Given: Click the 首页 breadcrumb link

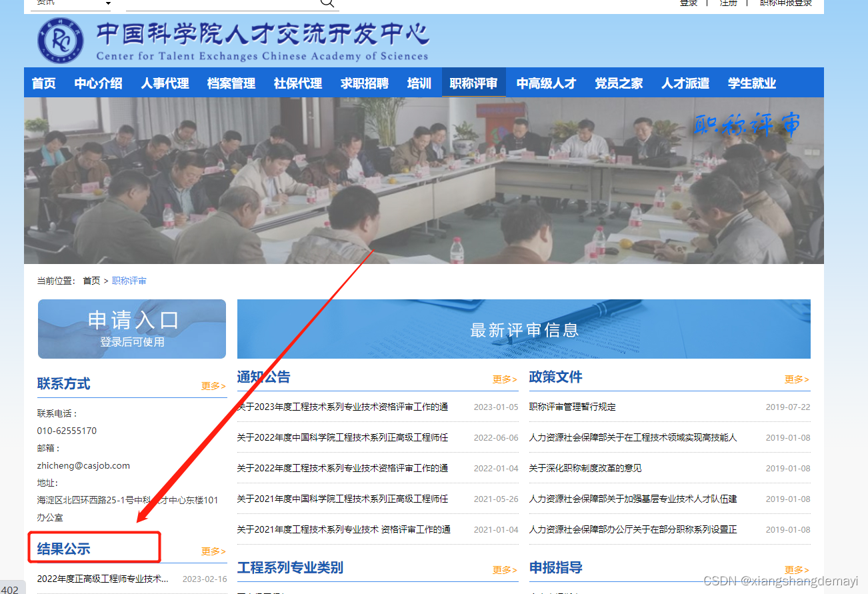Looking at the screenshot, I should click(x=91, y=281).
